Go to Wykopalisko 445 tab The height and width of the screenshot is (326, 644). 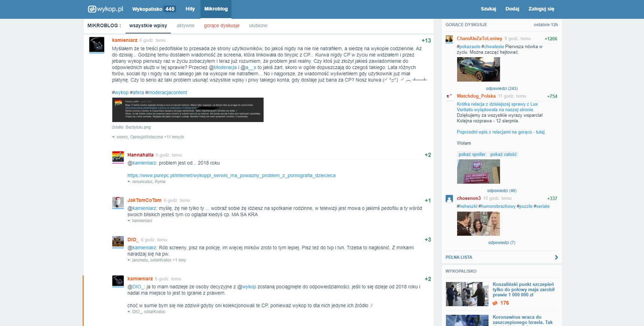click(154, 9)
